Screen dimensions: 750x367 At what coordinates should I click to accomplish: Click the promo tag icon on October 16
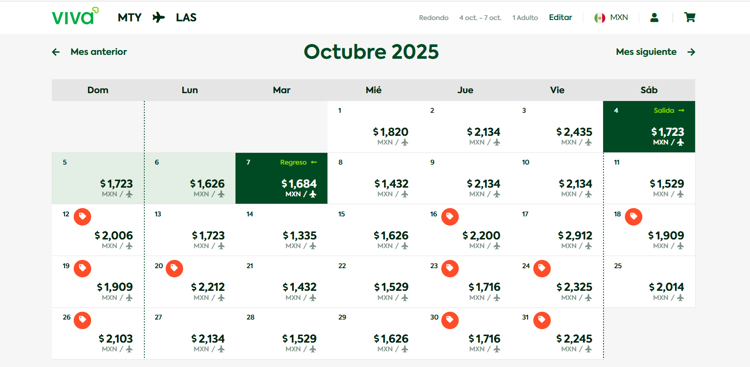[450, 217]
